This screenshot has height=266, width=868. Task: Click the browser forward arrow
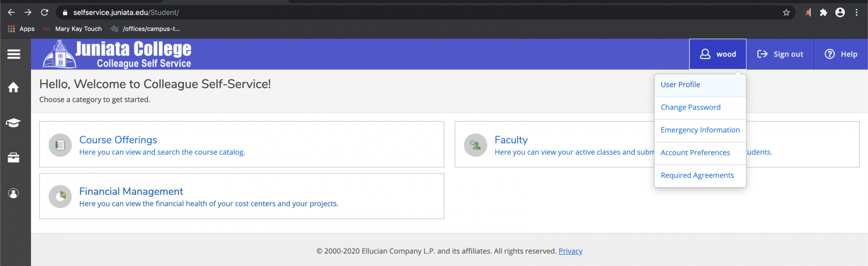tap(28, 12)
